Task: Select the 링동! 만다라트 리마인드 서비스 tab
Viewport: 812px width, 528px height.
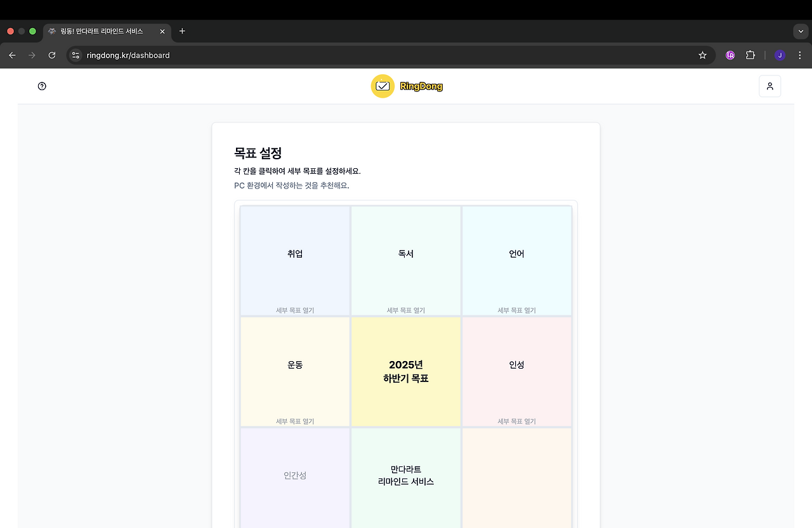Action: pyautogui.click(x=107, y=31)
